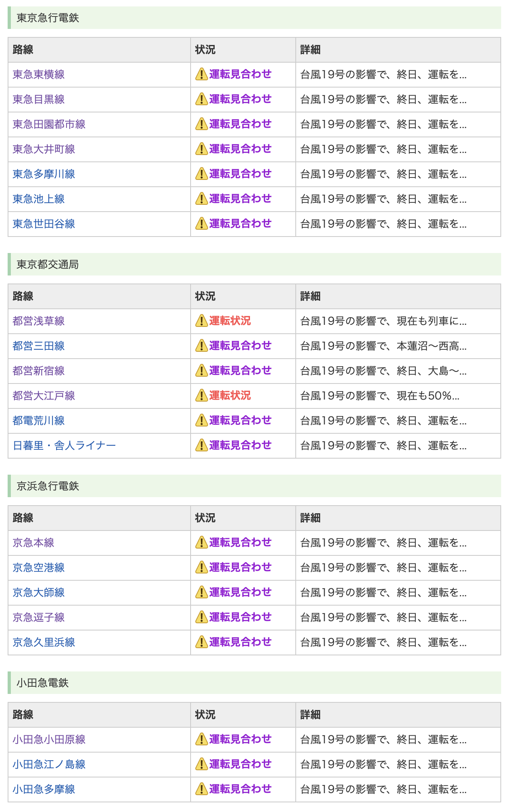Viewport: 508px width, 812px height.
Task: Click warning icon in 東急田園都市線 row
Action: coord(201,124)
